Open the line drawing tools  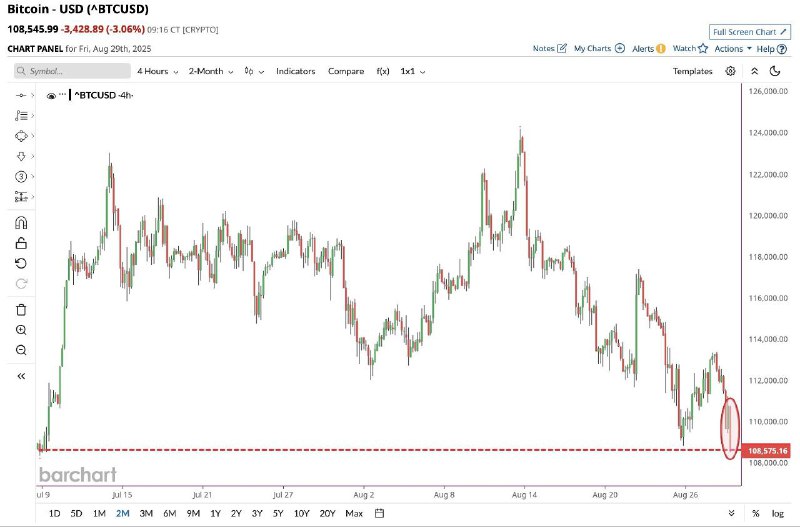[21, 116]
